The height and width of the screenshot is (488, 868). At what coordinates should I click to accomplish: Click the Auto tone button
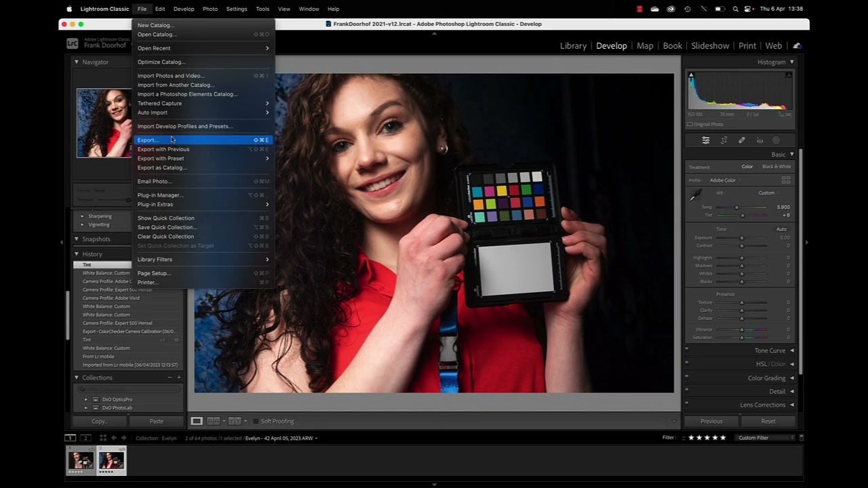click(782, 229)
